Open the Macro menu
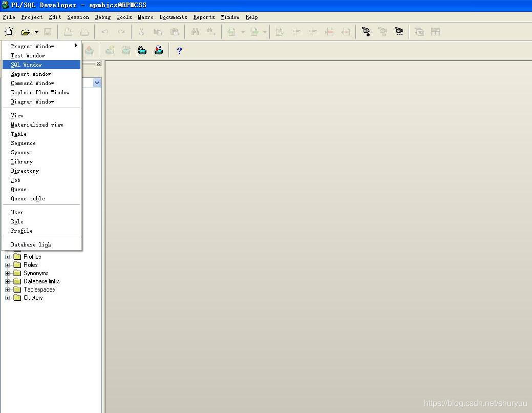 coord(145,17)
